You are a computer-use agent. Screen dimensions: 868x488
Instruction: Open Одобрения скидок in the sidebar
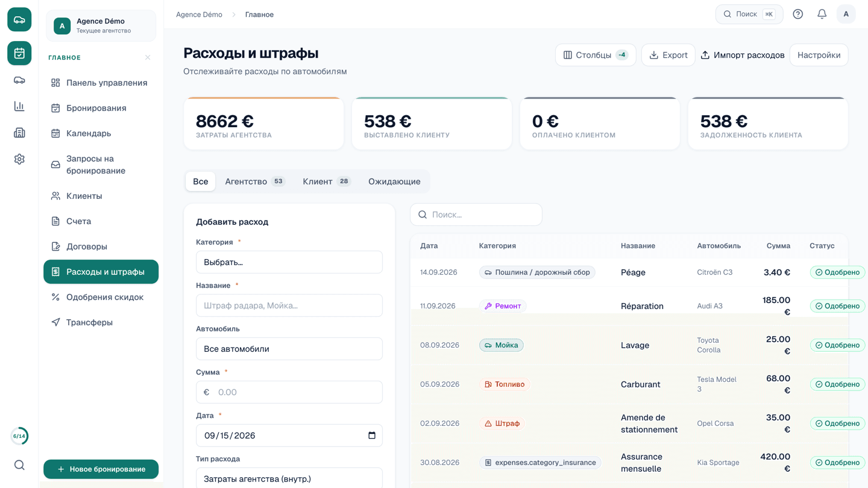pyautogui.click(x=101, y=298)
